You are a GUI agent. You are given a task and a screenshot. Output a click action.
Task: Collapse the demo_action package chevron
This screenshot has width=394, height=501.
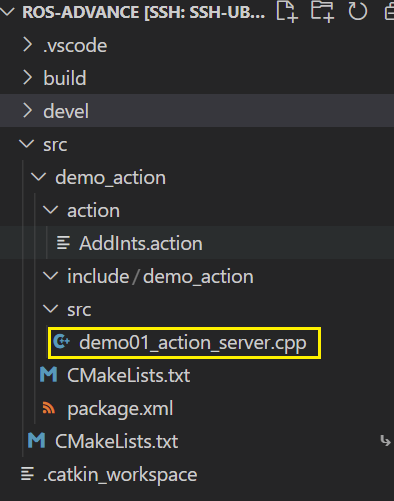(39, 177)
